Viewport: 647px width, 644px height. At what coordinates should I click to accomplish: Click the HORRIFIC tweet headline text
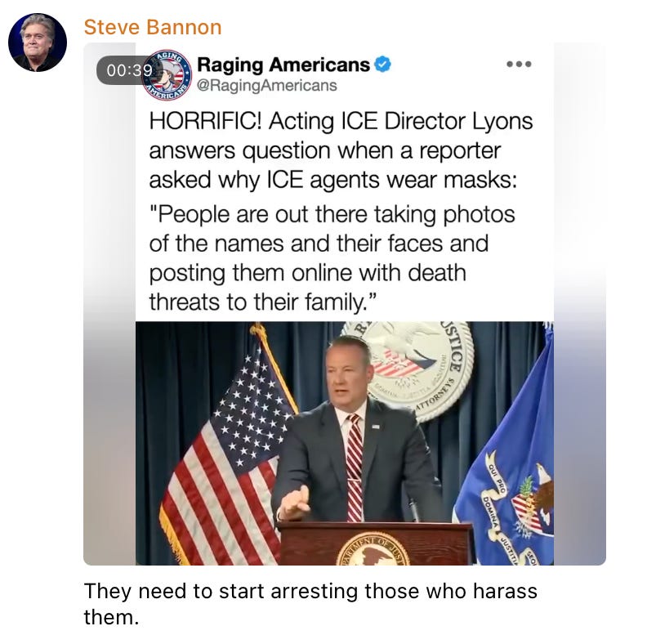coord(341,150)
